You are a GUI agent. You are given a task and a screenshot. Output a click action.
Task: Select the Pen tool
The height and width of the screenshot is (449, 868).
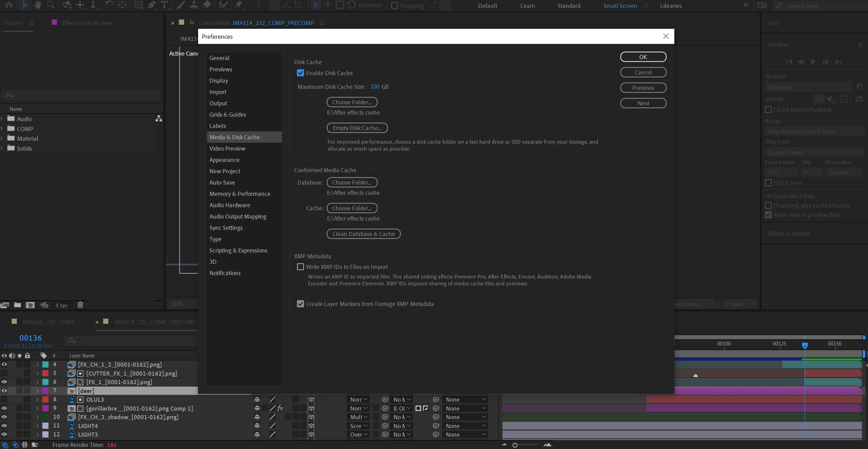(151, 5)
